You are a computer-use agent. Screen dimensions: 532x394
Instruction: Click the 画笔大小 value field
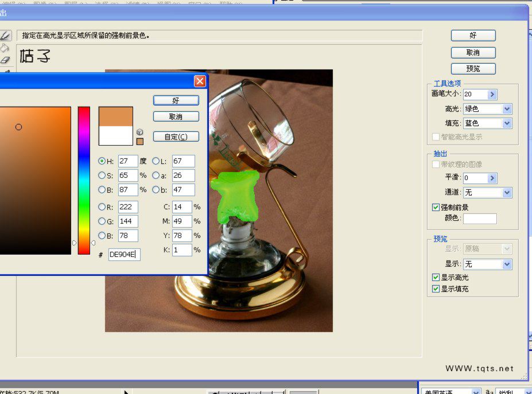click(476, 94)
